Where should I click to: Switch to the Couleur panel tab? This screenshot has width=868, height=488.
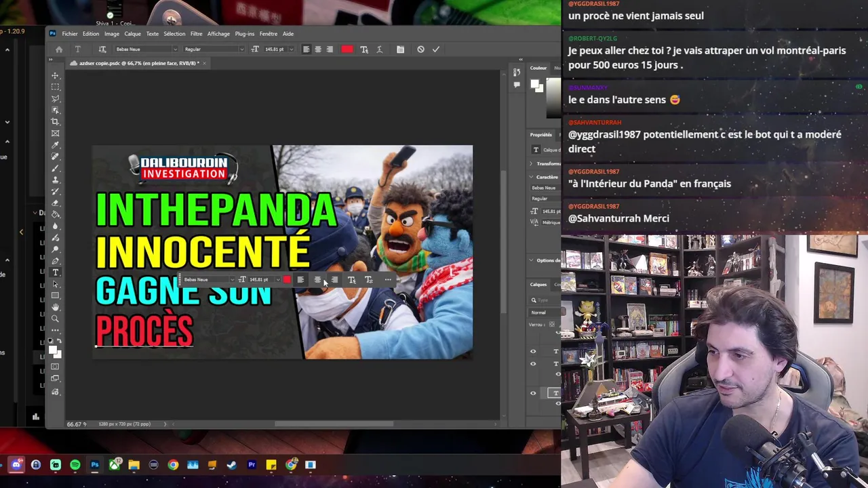(538, 68)
